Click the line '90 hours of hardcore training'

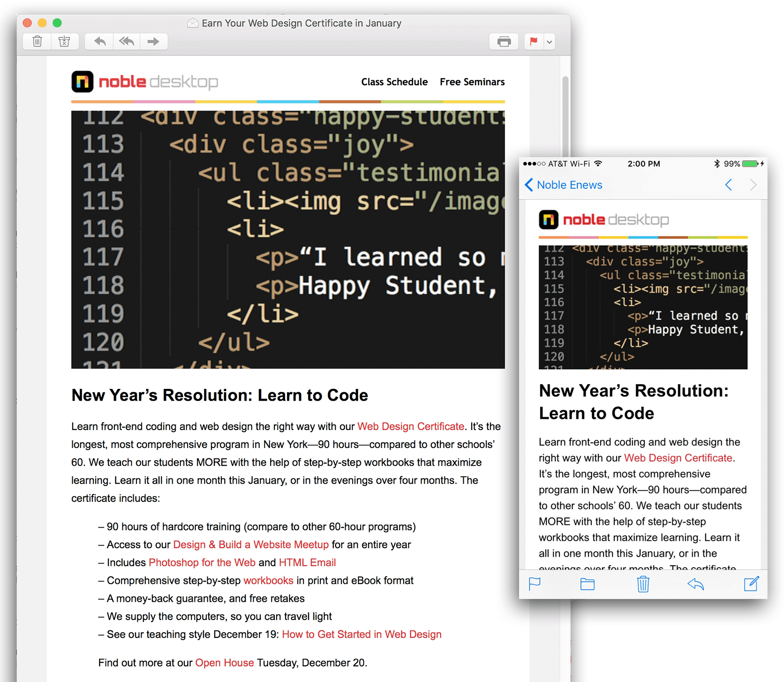257,527
